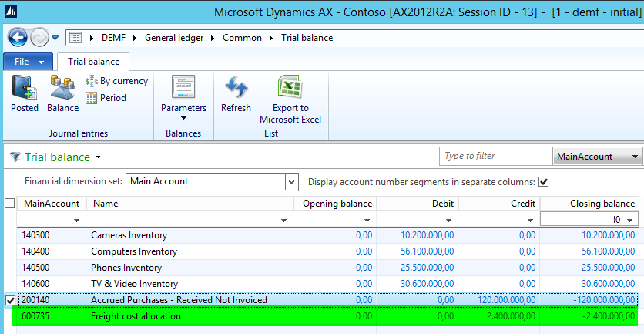
Task: Open the Parameters balances icon
Action: tap(183, 96)
